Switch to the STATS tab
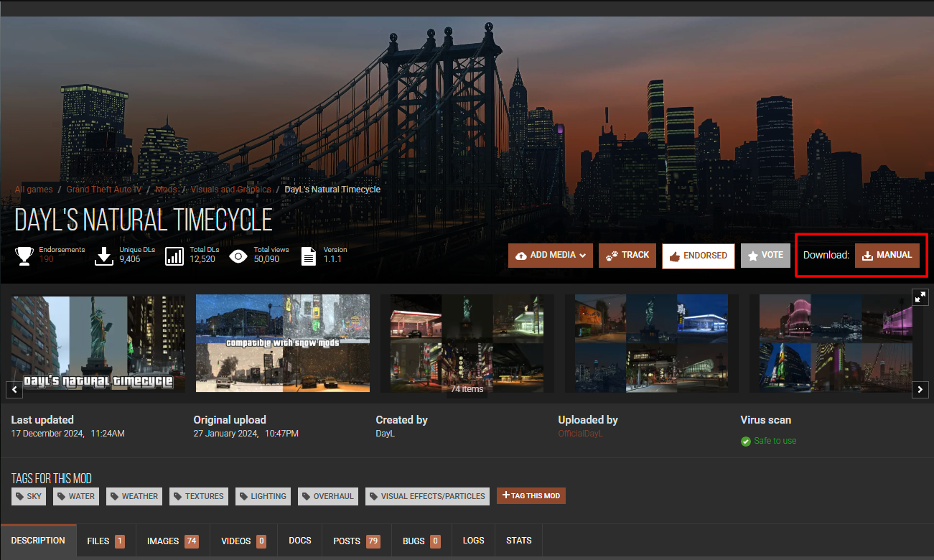934x560 pixels. (x=519, y=541)
